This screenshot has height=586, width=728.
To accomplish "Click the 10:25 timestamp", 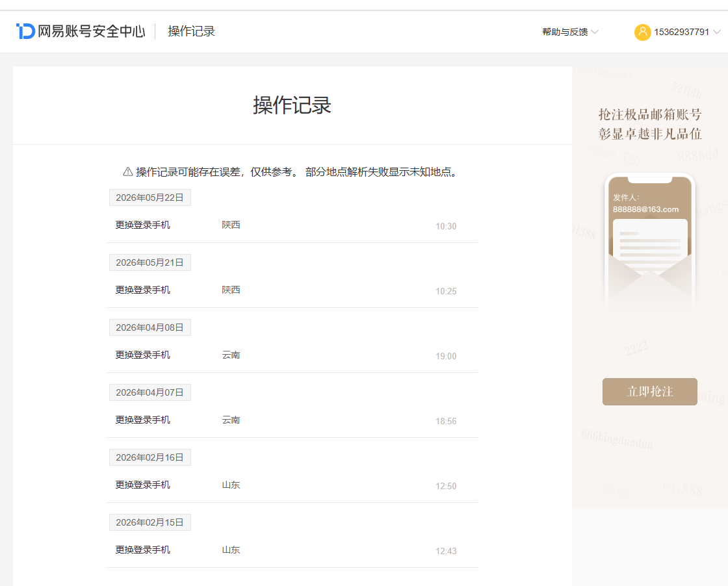I will click(446, 292).
